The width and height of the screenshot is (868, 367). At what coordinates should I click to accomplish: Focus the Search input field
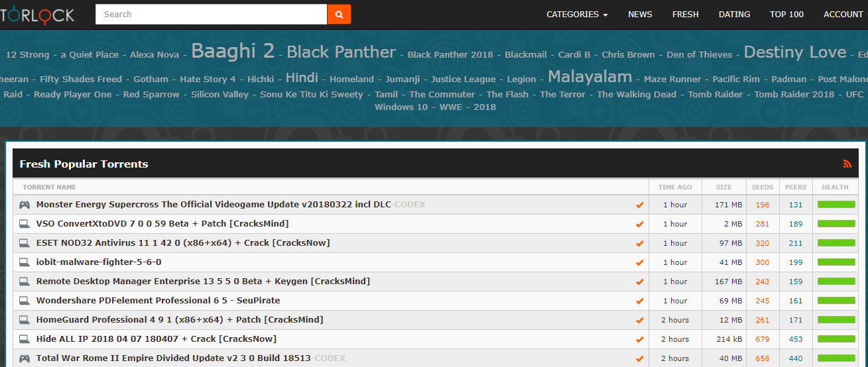(212, 14)
